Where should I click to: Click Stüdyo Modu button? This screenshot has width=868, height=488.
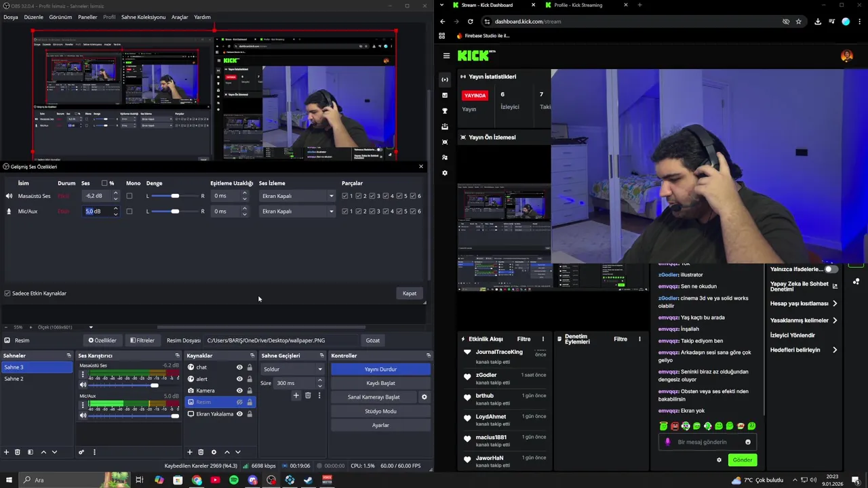tap(380, 411)
